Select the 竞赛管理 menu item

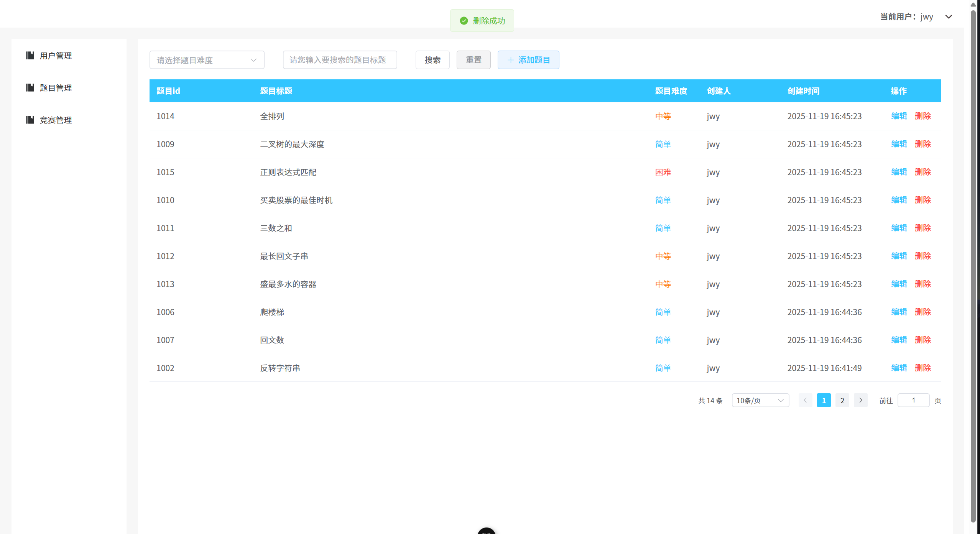click(x=55, y=120)
